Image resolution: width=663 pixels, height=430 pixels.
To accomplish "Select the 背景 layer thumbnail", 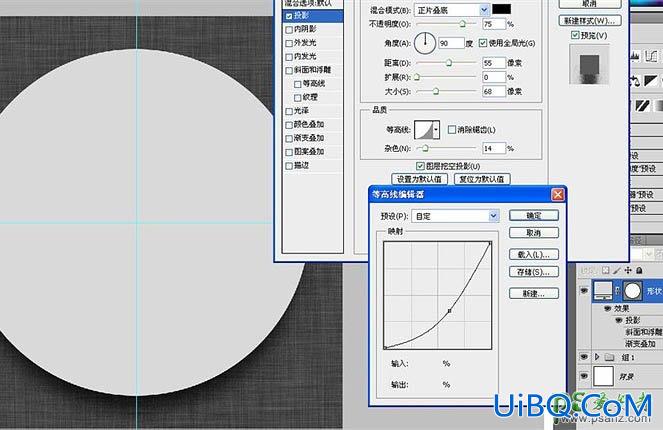I will point(603,376).
